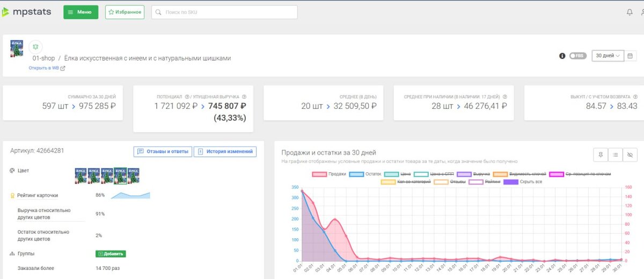Click the notification bell icon
The height and width of the screenshot is (279, 644).
coord(630,12)
